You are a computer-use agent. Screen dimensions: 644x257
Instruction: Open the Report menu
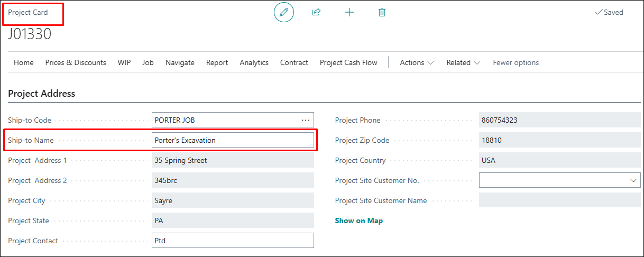217,62
